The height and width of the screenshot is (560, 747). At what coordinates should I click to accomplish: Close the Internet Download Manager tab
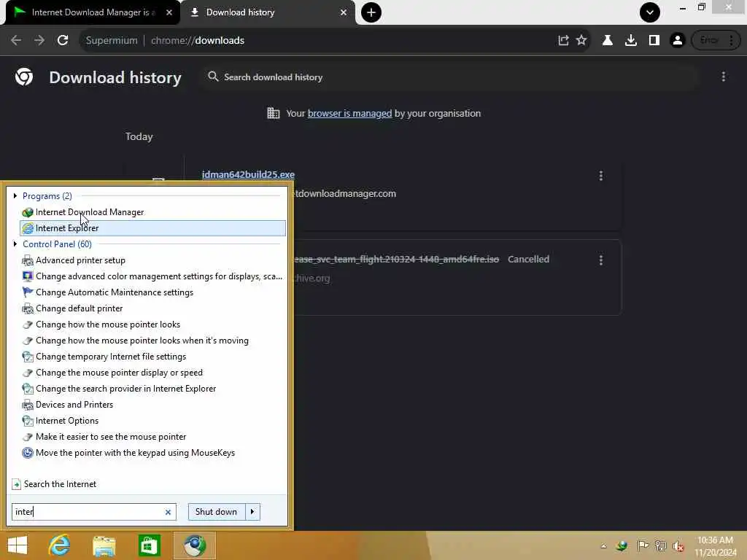tap(169, 12)
